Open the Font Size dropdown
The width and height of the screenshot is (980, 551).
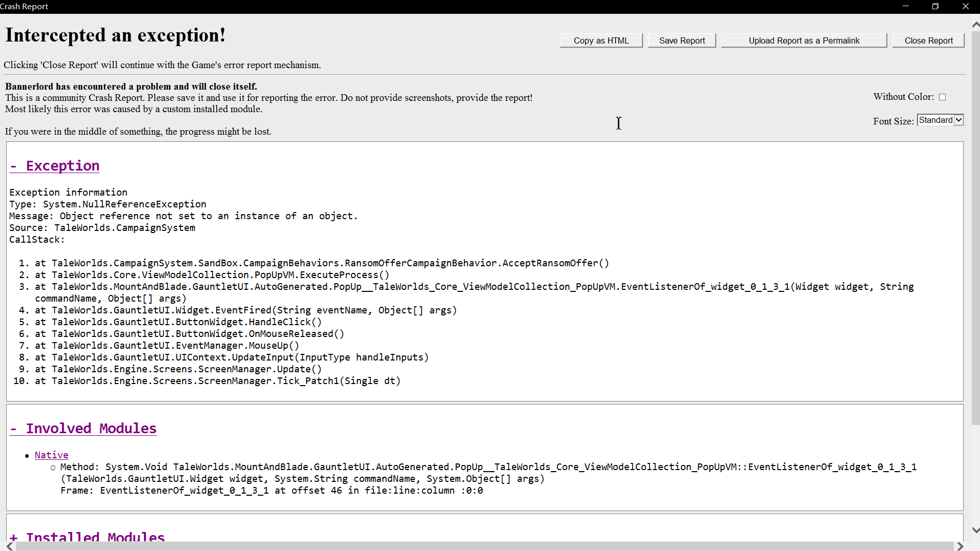click(x=940, y=120)
